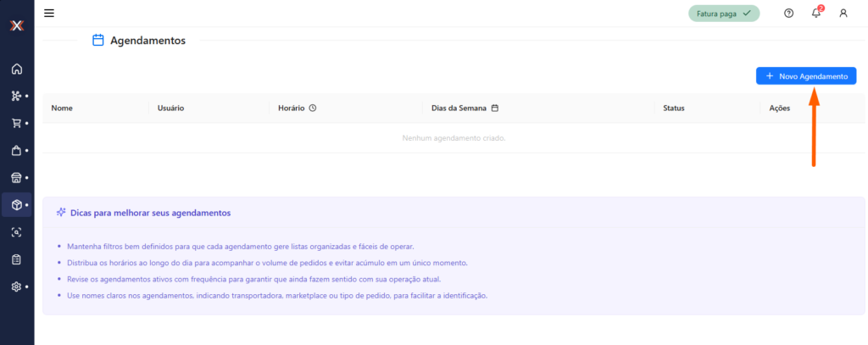Expand the settings gear menu in sidebar
The width and height of the screenshot is (868, 345).
point(16,287)
